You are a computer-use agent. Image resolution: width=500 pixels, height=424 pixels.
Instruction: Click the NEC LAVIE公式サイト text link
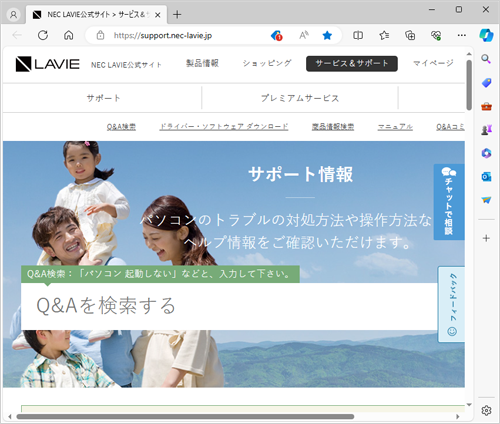(126, 65)
